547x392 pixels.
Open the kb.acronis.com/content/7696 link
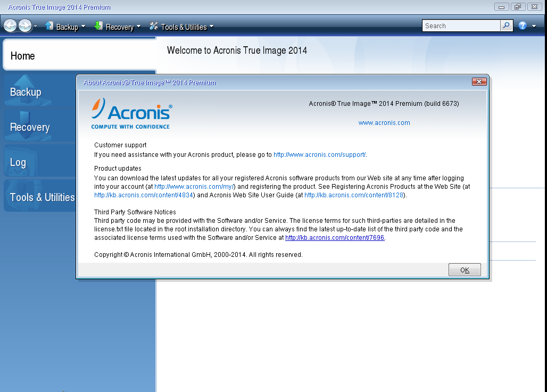[335, 238]
